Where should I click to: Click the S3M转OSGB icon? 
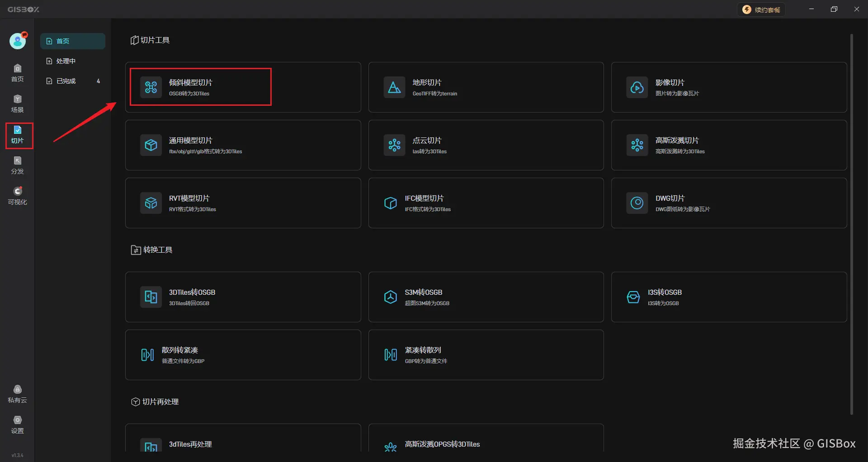(391, 297)
